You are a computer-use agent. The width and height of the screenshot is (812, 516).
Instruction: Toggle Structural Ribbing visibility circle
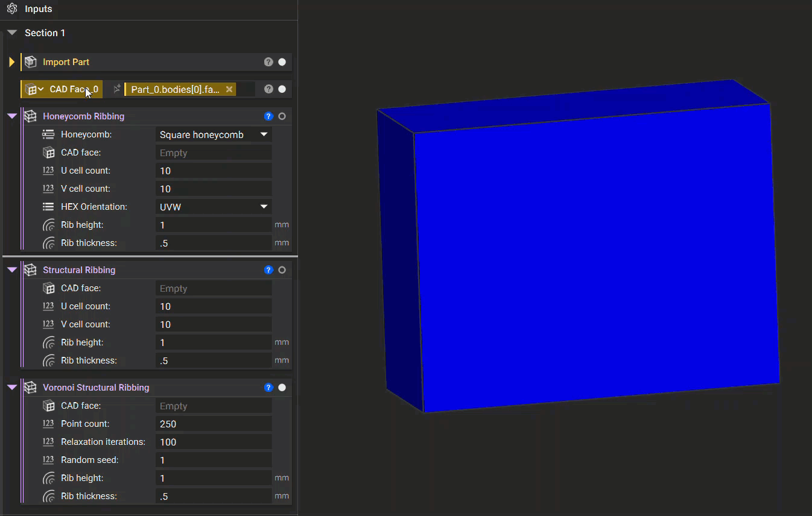point(282,269)
